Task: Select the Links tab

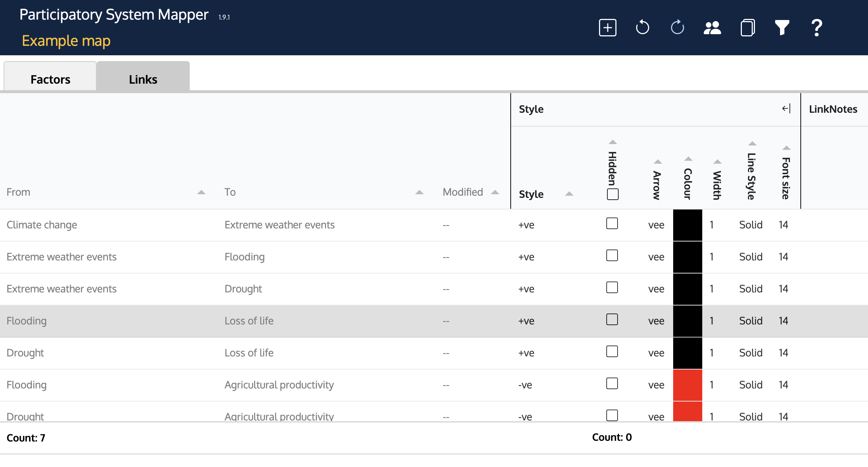Action: (x=142, y=79)
